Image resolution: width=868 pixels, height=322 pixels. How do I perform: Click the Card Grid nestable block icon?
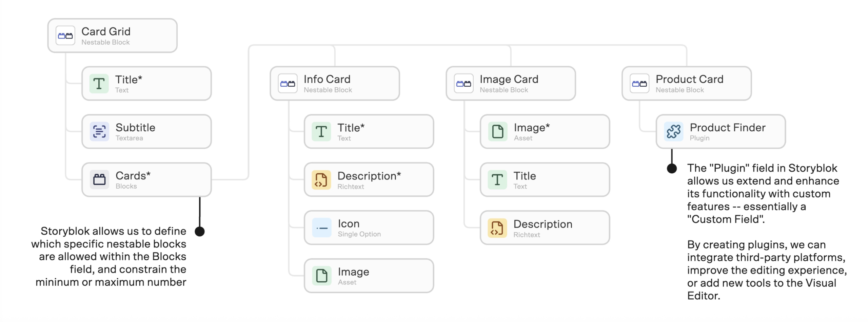[x=65, y=36]
